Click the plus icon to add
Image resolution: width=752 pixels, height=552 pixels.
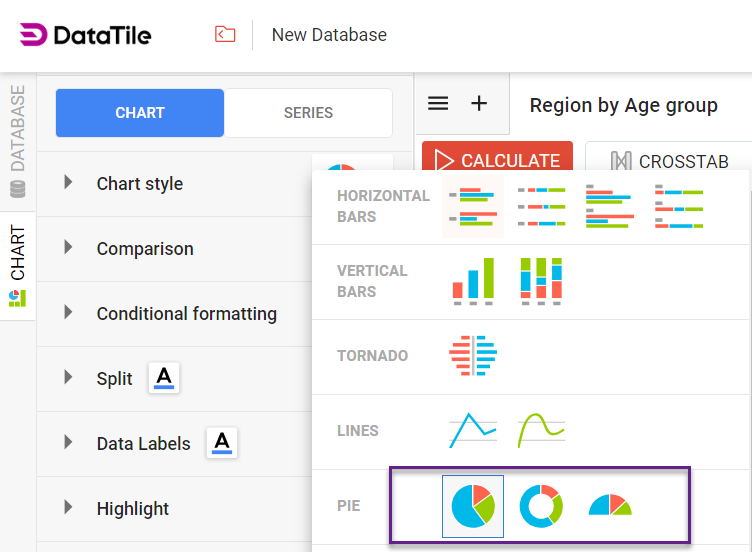(x=479, y=104)
